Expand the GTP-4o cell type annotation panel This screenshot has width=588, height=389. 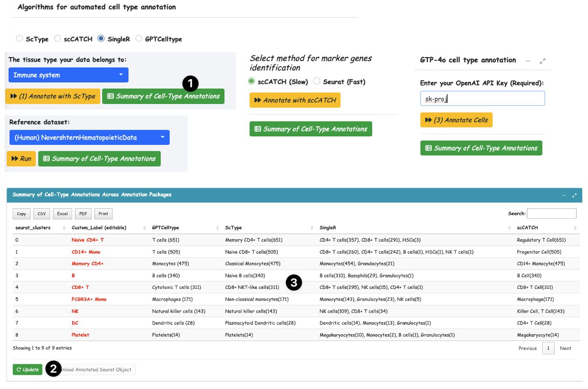click(x=543, y=61)
